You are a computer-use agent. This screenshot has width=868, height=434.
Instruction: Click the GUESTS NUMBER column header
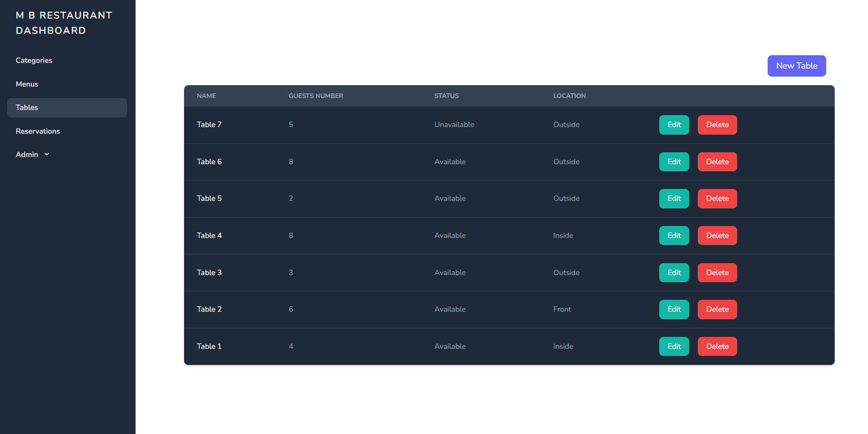click(316, 96)
